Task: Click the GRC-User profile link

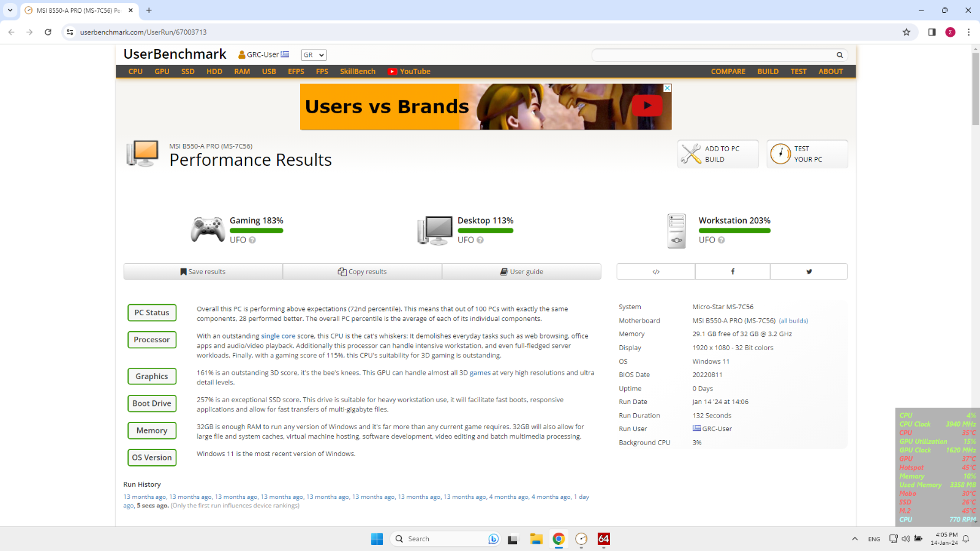Action: [263, 54]
